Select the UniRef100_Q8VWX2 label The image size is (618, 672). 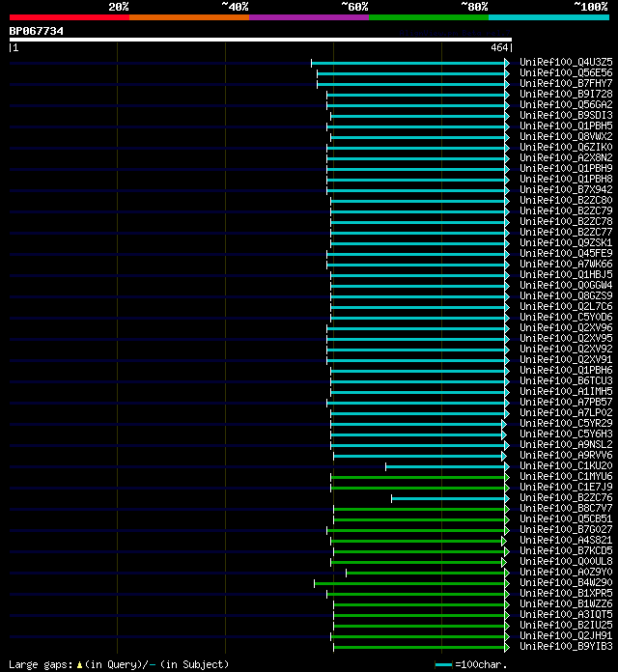566,136
